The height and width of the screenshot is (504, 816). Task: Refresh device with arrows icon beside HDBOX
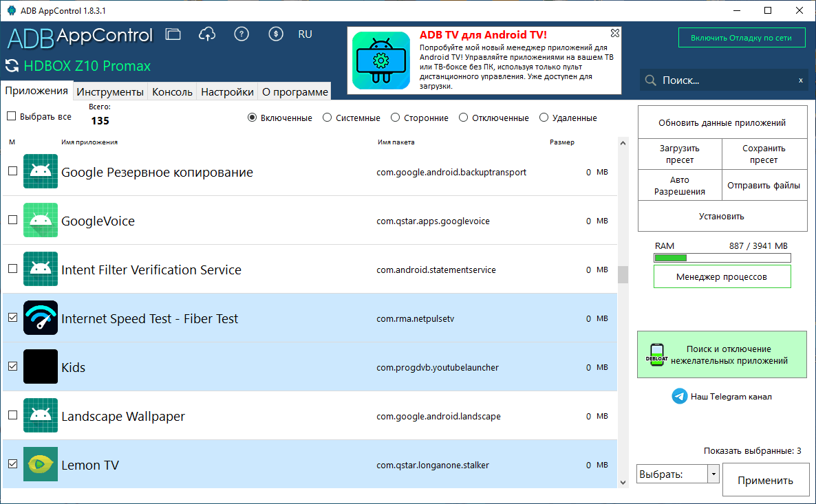(12, 66)
